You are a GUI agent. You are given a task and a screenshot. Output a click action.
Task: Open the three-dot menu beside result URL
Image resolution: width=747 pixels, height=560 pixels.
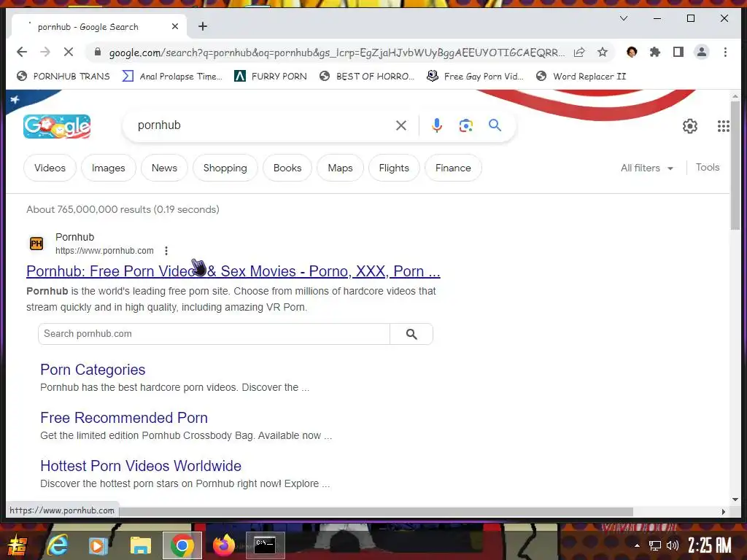(x=166, y=251)
